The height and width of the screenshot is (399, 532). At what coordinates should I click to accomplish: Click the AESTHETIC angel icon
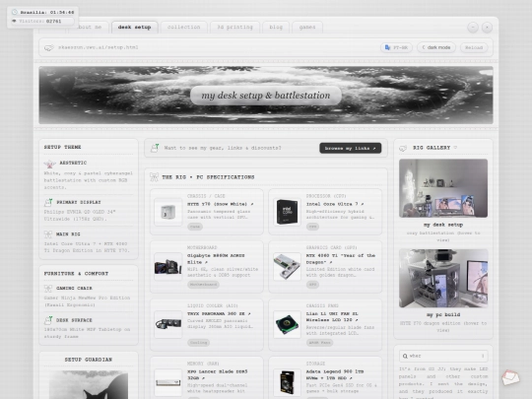49,164
